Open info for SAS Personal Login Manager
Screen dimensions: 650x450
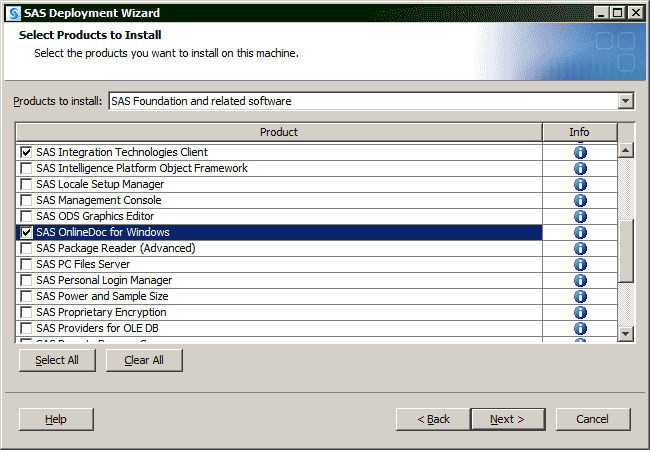pos(580,281)
